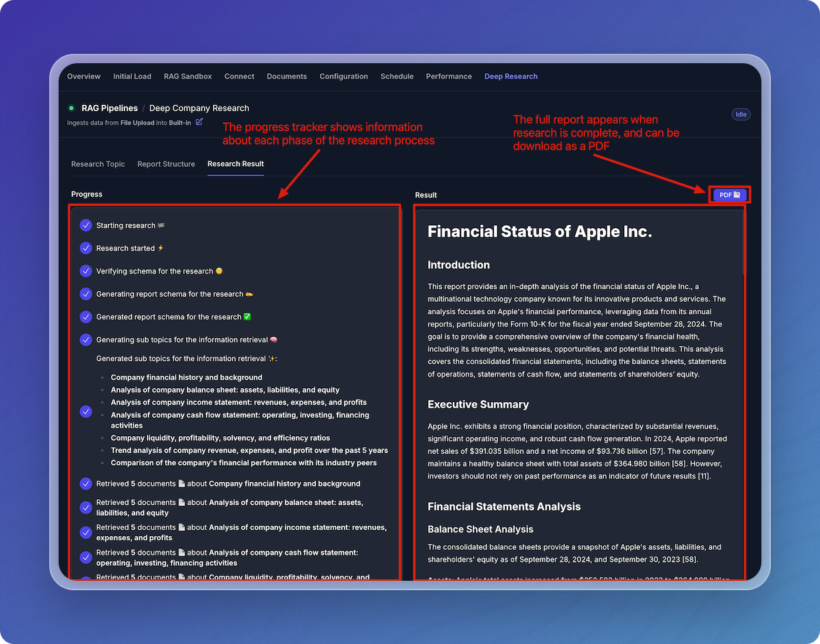
Task: Click the 'Financial Status of Apple Inc.' heading
Action: [539, 232]
